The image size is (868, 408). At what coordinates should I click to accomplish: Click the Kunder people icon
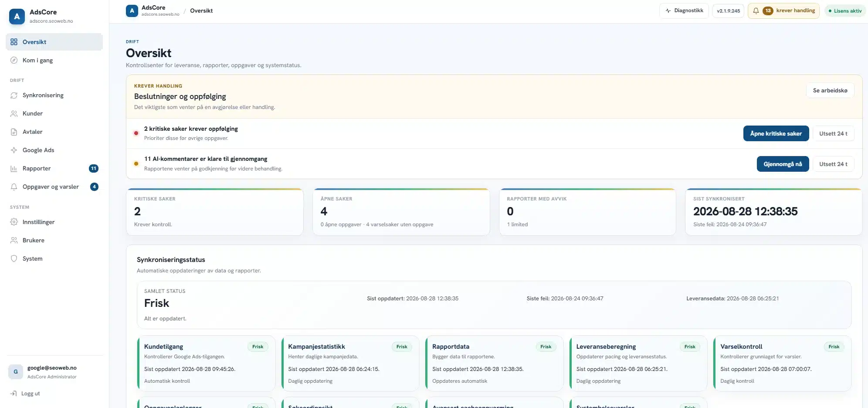14,113
